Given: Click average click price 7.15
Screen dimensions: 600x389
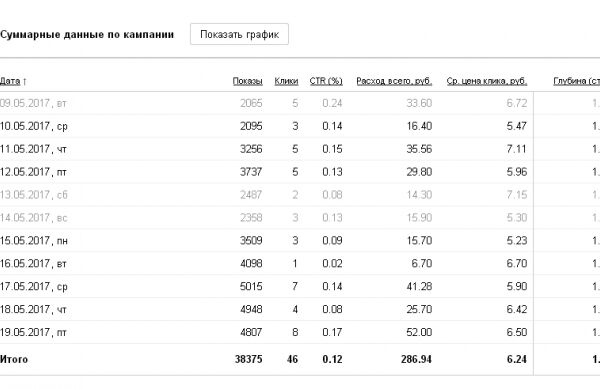Looking at the screenshot, I should pos(517,195).
